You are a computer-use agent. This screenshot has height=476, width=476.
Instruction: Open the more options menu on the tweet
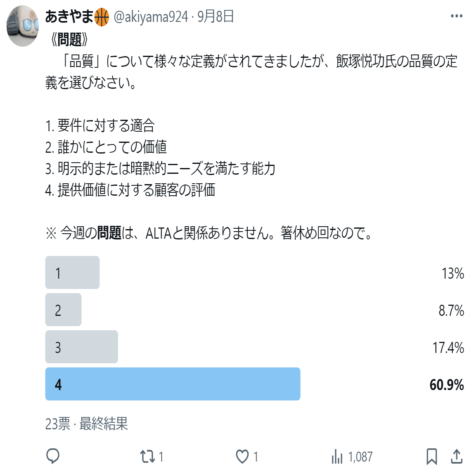(457, 15)
